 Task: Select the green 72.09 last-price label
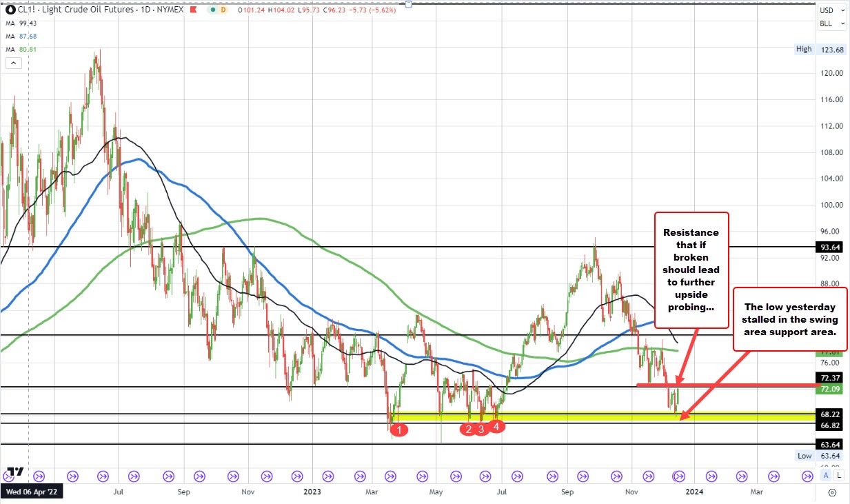(x=831, y=390)
